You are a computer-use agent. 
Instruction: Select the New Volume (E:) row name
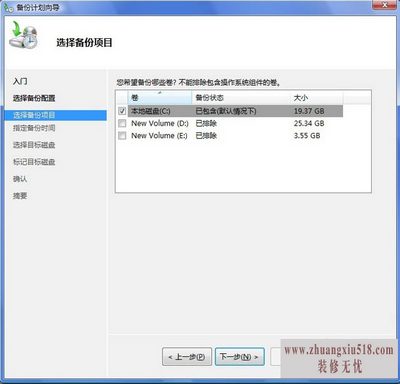coord(159,136)
